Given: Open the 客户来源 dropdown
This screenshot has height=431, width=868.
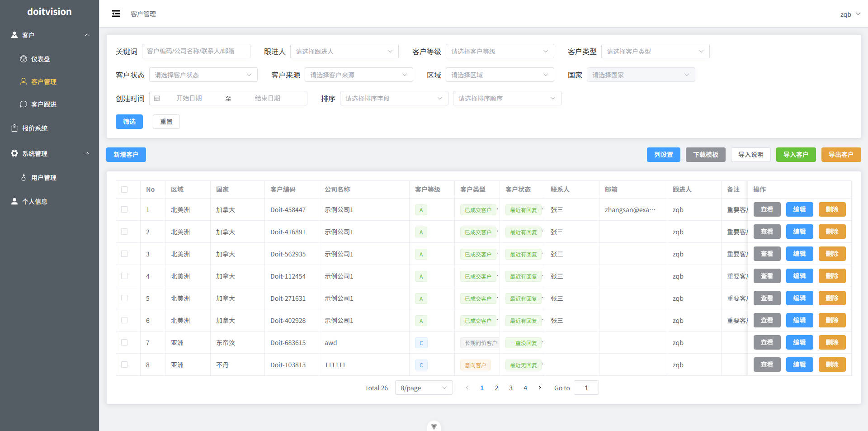Looking at the screenshot, I should click(359, 75).
